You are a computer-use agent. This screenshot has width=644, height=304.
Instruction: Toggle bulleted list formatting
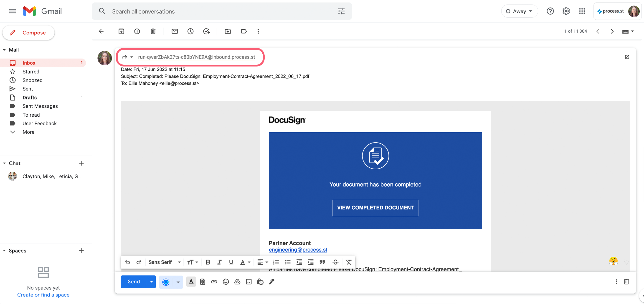288,262
